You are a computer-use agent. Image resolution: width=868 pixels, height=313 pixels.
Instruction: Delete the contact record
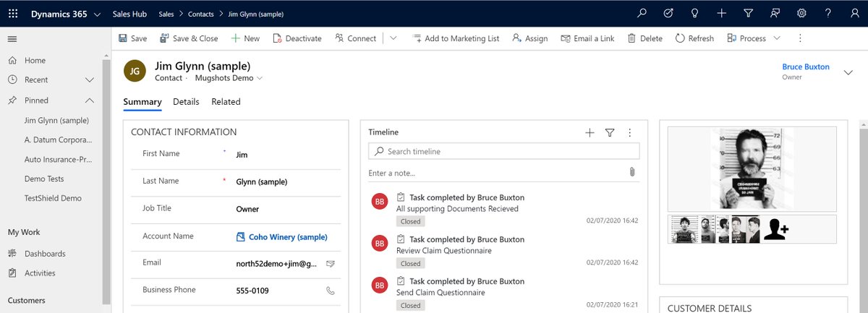point(644,39)
